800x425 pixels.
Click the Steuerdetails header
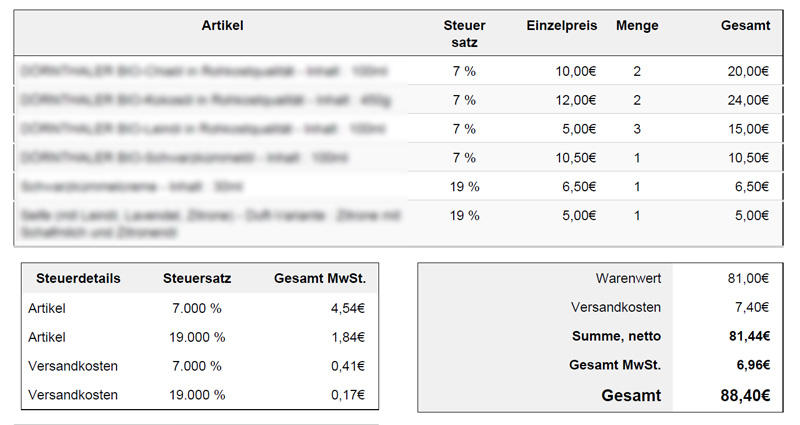tap(78, 279)
